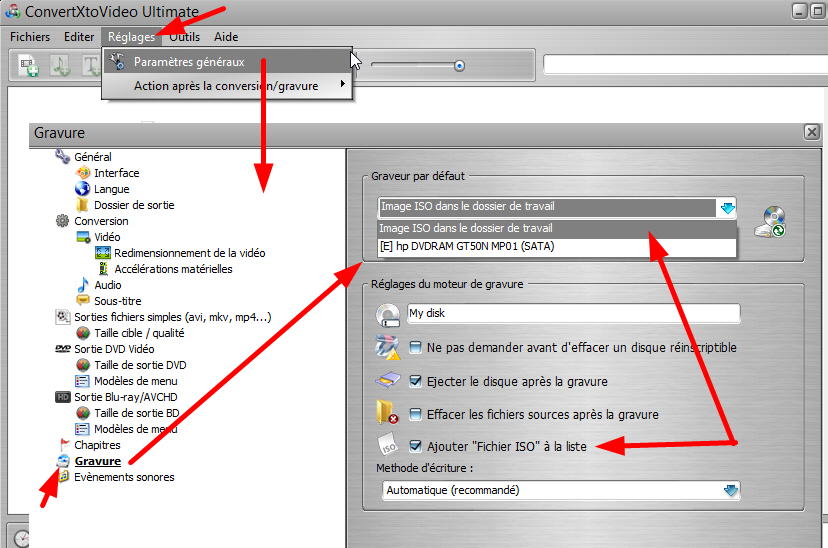The height and width of the screenshot is (548, 828).
Task: Click the ISO file icon
Action: click(388, 445)
